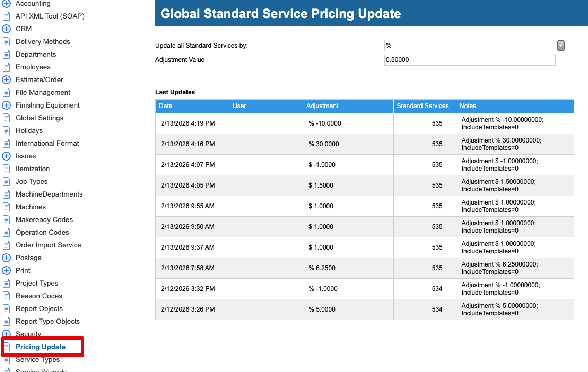Open the Service Types tree item
The height and width of the screenshot is (372, 588).
click(38, 360)
